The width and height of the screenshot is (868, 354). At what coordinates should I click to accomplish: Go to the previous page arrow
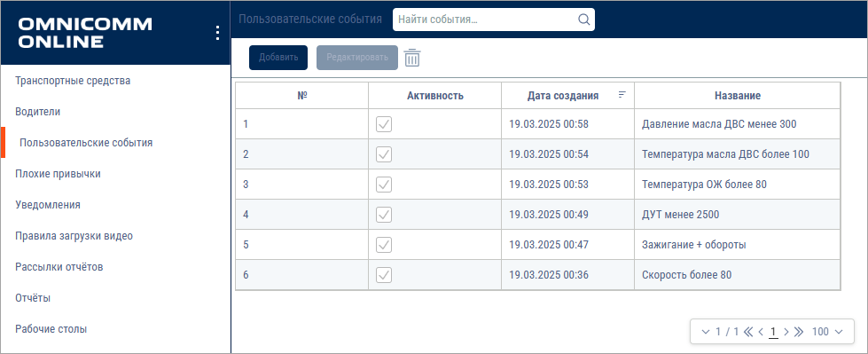point(761,332)
